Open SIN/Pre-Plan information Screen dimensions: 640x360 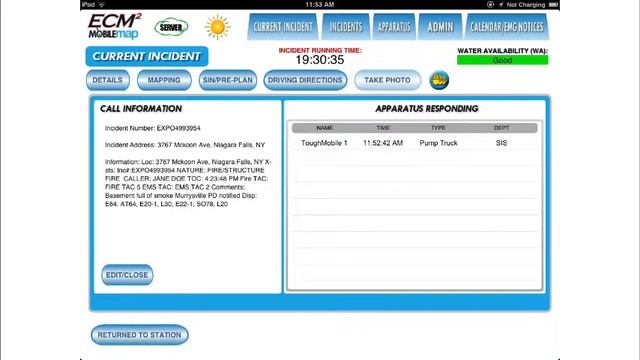pyautogui.click(x=228, y=80)
